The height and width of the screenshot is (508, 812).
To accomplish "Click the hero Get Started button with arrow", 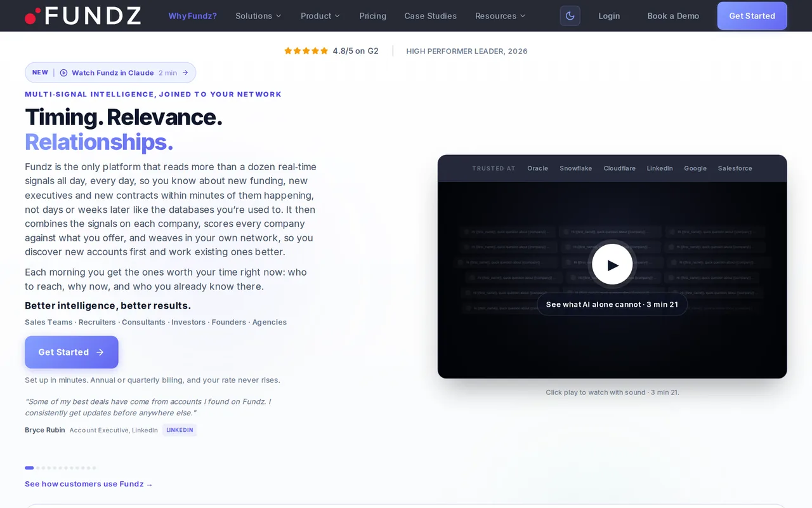I will pyautogui.click(x=72, y=352).
